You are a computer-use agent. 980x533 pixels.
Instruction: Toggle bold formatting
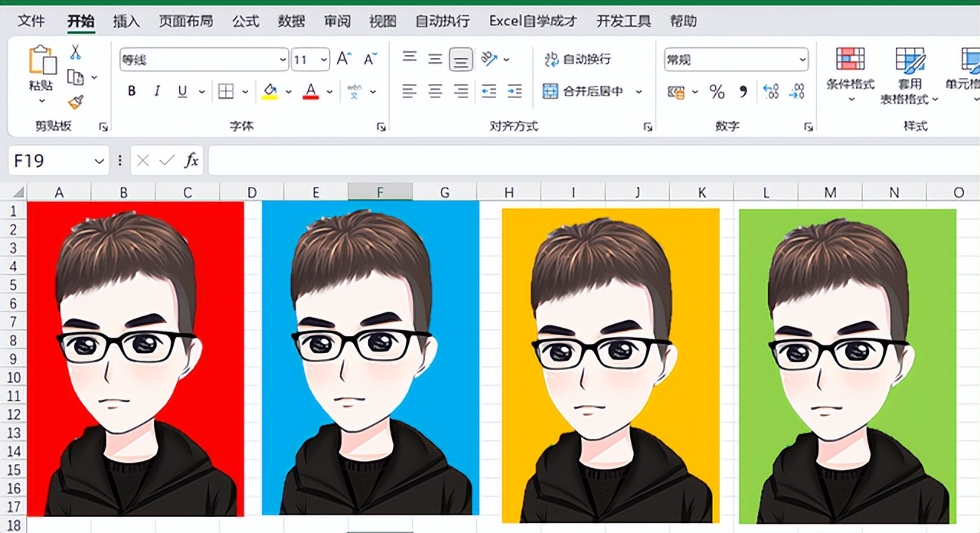pyautogui.click(x=132, y=91)
